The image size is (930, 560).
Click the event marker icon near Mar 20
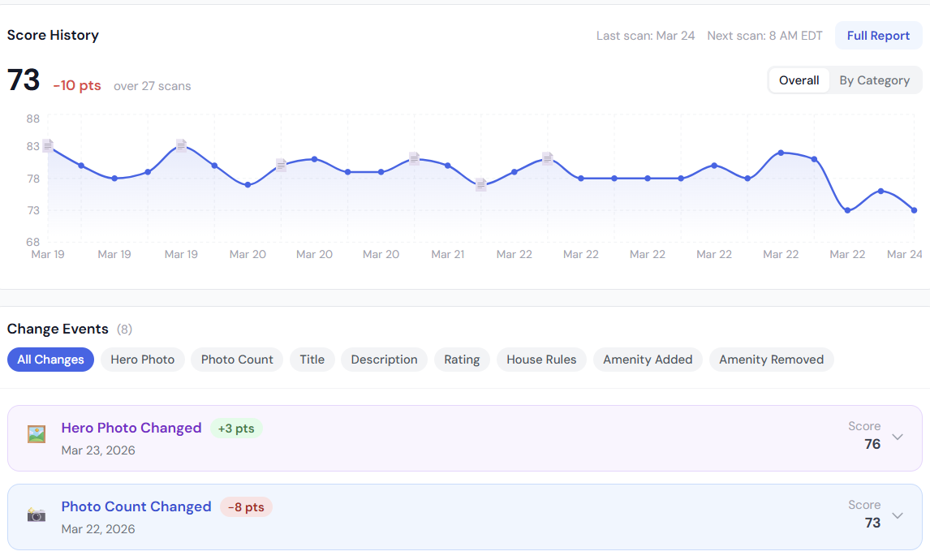tap(281, 164)
